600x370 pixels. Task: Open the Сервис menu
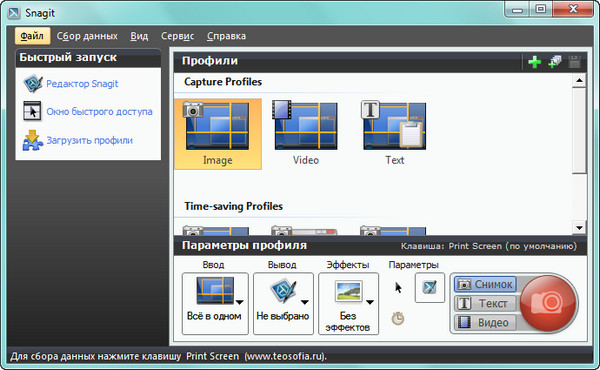click(177, 36)
